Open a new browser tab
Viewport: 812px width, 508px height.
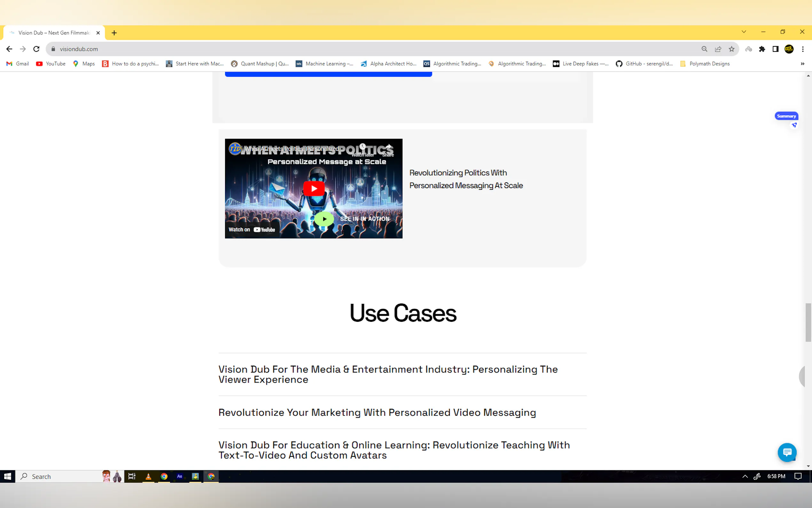(114, 33)
